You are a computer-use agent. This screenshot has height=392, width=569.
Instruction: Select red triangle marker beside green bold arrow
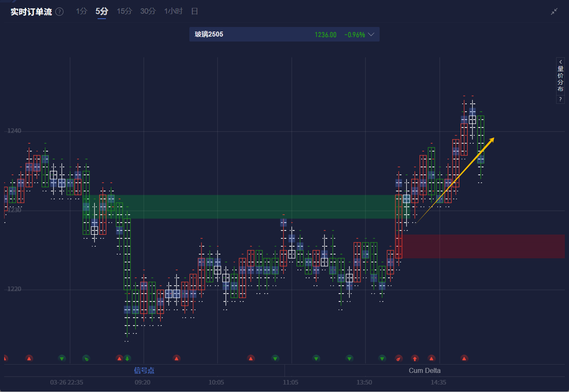click(x=120, y=358)
